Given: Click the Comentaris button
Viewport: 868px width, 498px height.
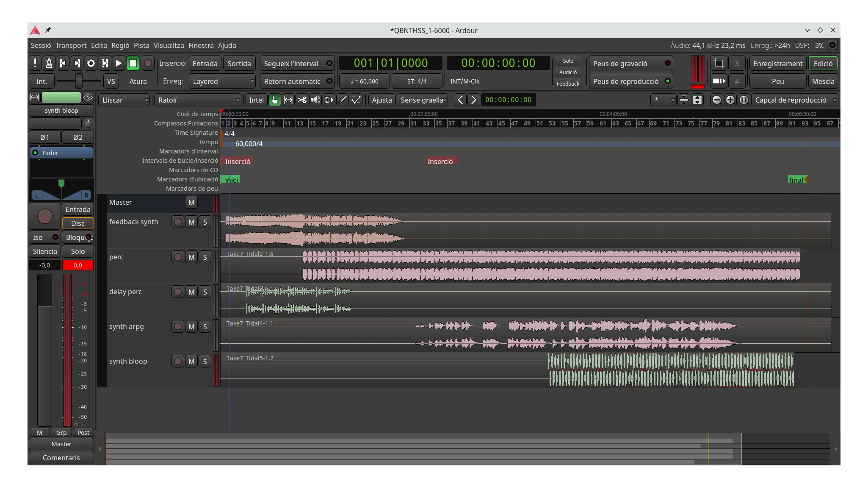Looking at the screenshot, I should tap(61, 458).
